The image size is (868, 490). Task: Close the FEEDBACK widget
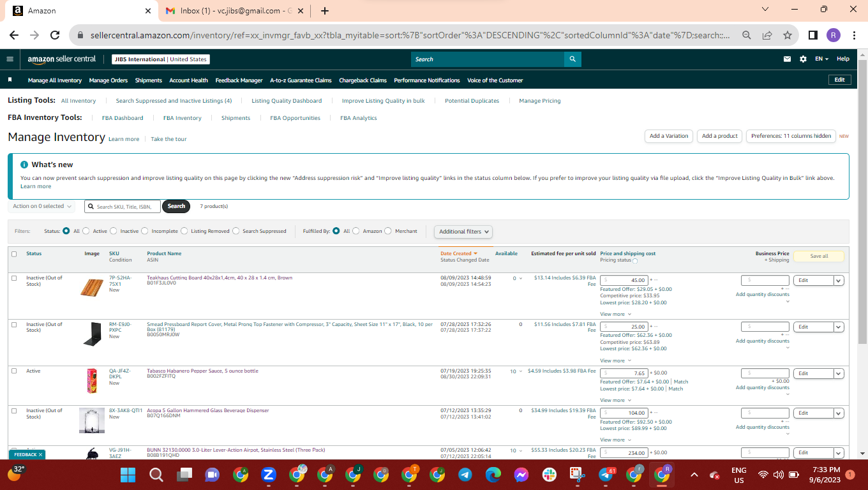coord(40,455)
